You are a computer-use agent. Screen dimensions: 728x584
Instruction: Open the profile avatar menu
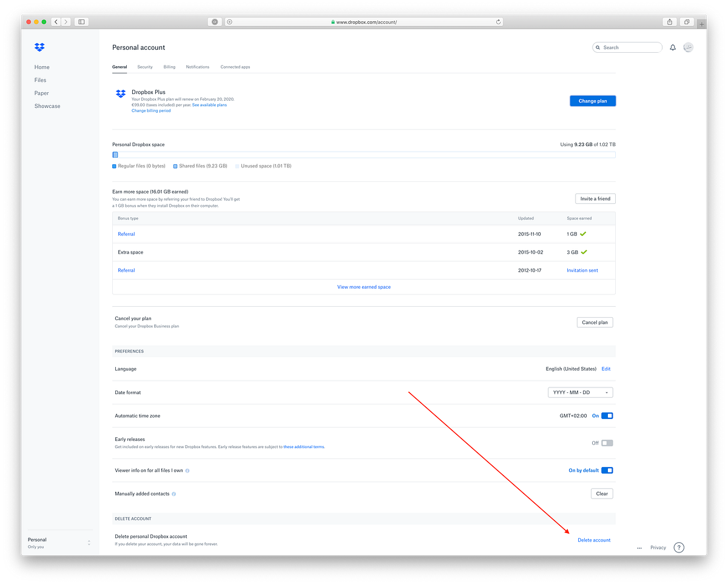click(688, 47)
